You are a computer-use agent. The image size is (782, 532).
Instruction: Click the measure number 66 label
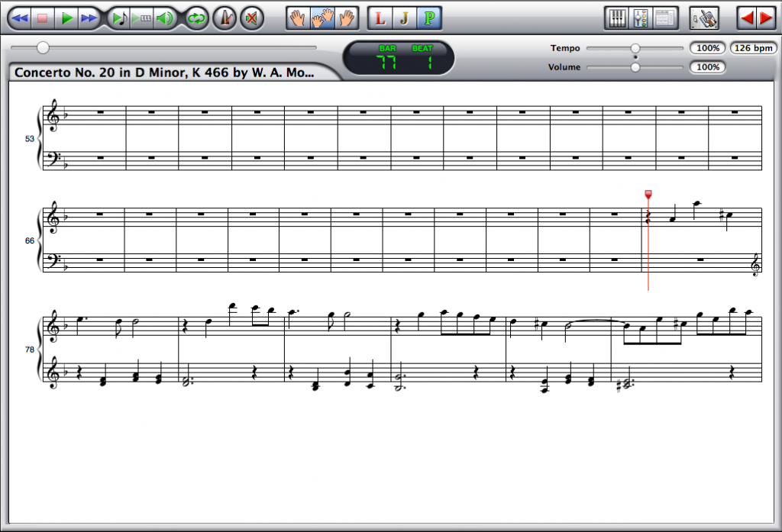(30, 241)
